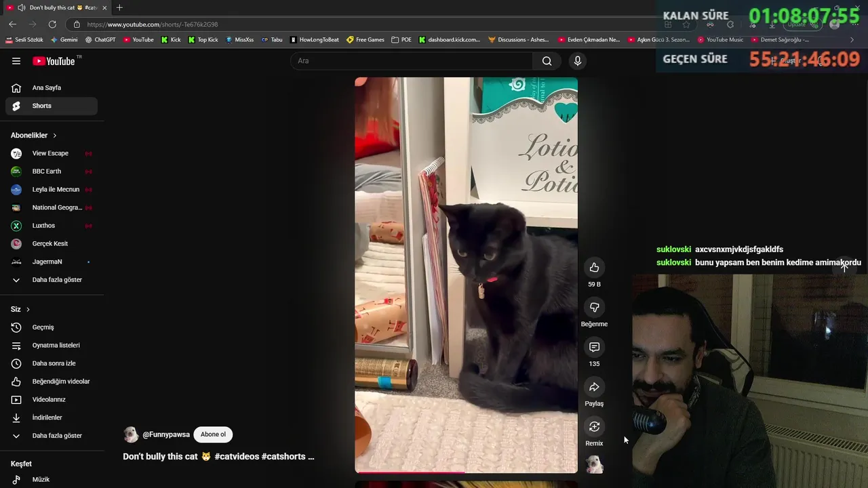The image size is (868, 488).
Task: Open the ChatGPT bookmark
Action: point(100,40)
